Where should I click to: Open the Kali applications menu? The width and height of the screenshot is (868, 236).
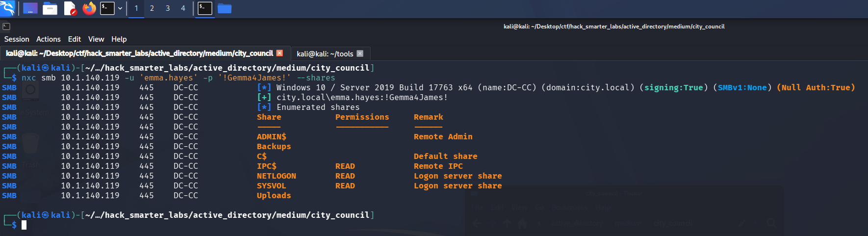point(7,8)
